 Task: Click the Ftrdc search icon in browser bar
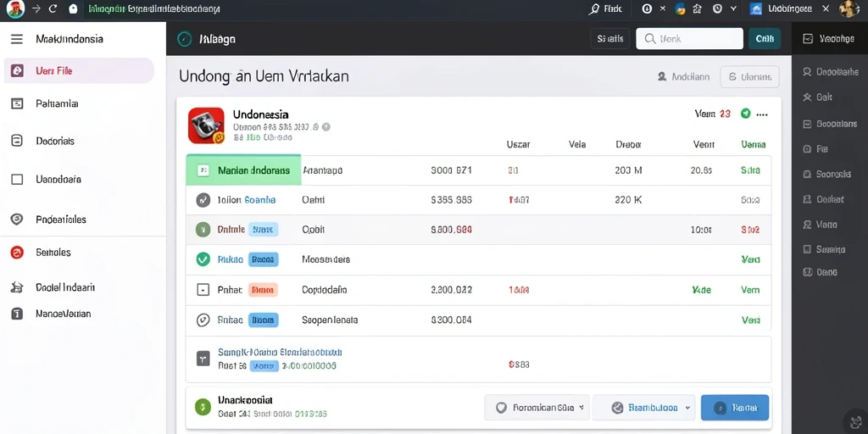pyautogui.click(x=594, y=8)
